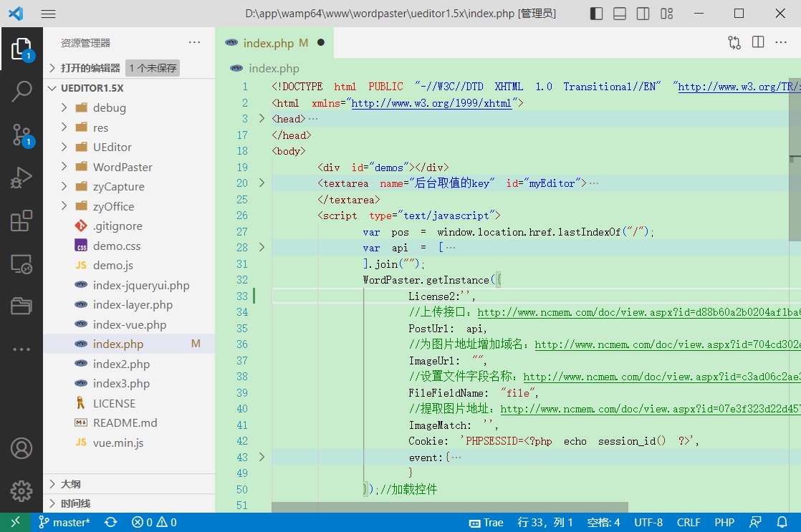Expand the folded head tag on line 3
Viewport: 801px width, 532px height.
[x=262, y=119]
